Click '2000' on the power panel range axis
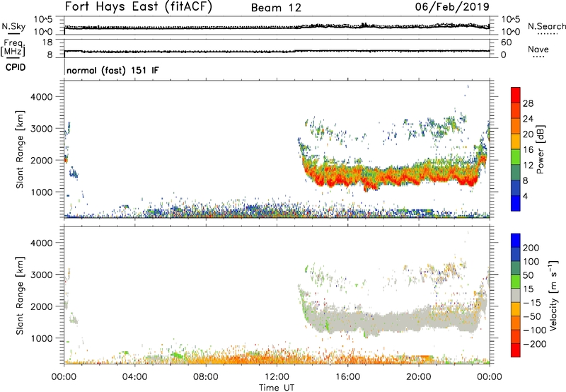This screenshot has height=392, width=566. (42, 160)
